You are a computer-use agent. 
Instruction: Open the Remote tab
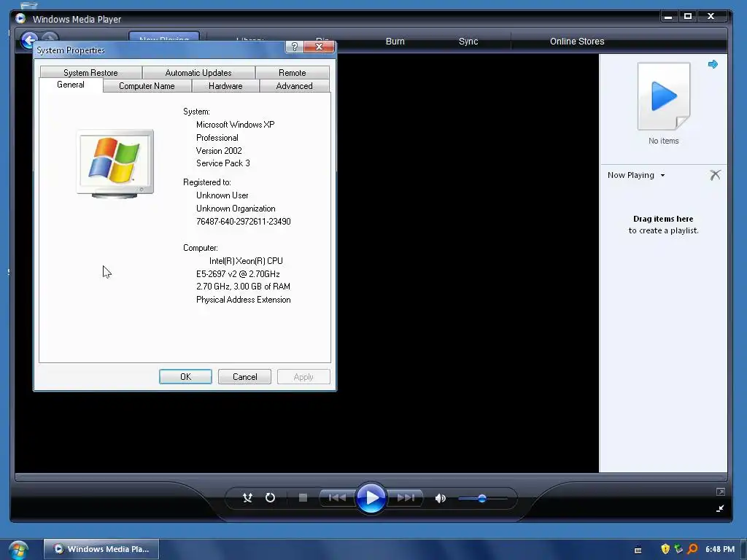tap(292, 72)
